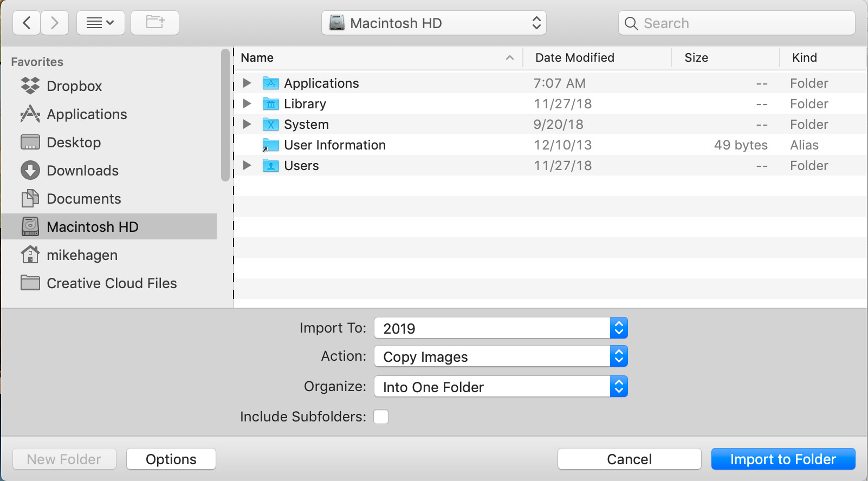The image size is (868, 481).
Task: Click the back navigation arrow
Action: coord(27,23)
